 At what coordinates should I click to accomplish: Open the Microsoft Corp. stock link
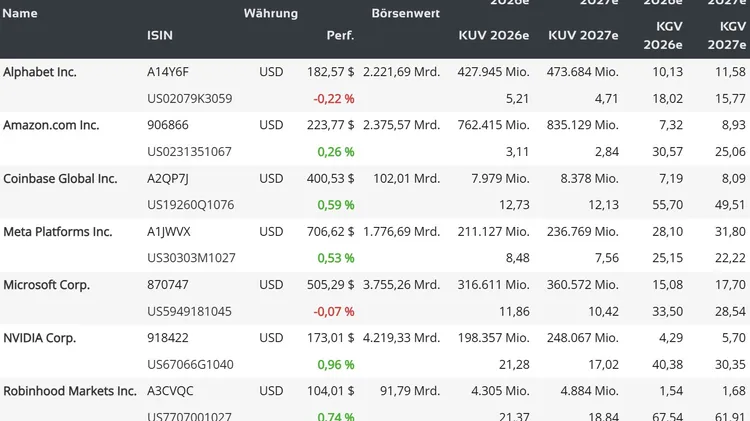pos(46,285)
